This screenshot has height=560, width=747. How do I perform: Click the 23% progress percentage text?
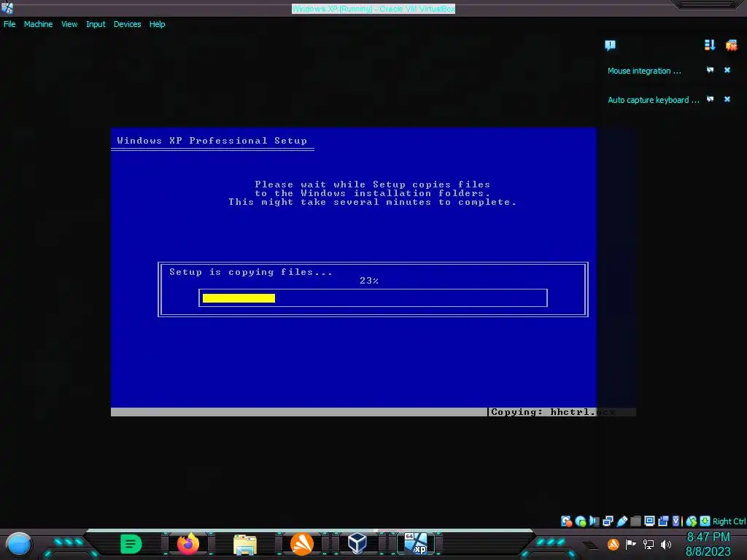(369, 281)
